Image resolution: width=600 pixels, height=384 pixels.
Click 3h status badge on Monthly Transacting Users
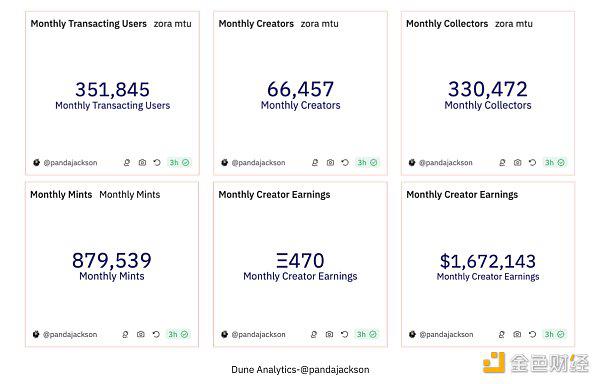click(x=179, y=163)
